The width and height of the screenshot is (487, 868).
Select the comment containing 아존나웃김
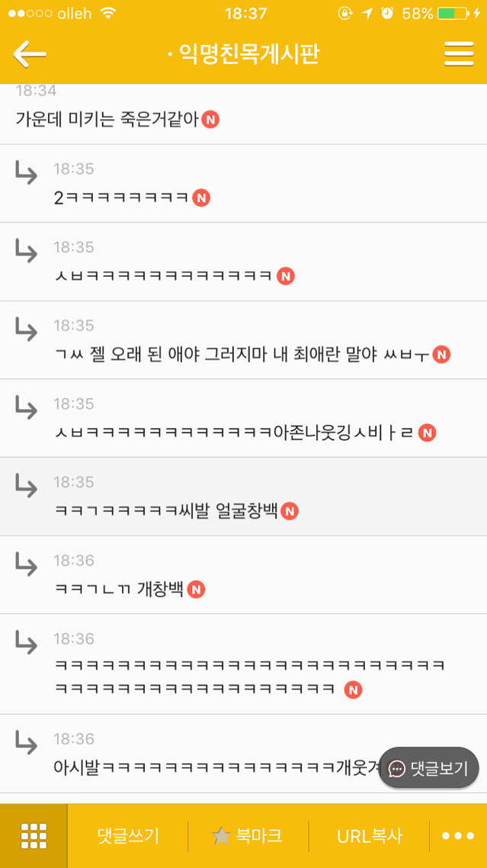pos(244,419)
